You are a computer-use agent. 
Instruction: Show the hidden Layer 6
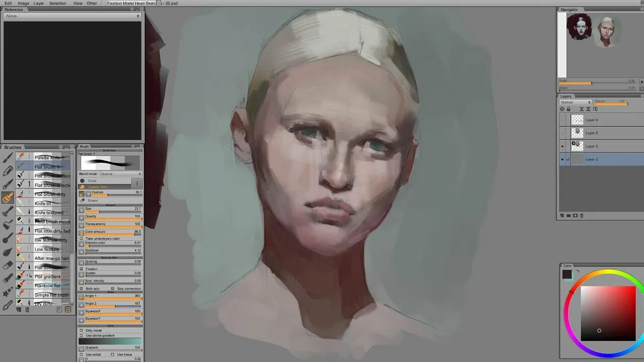(562, 133)
